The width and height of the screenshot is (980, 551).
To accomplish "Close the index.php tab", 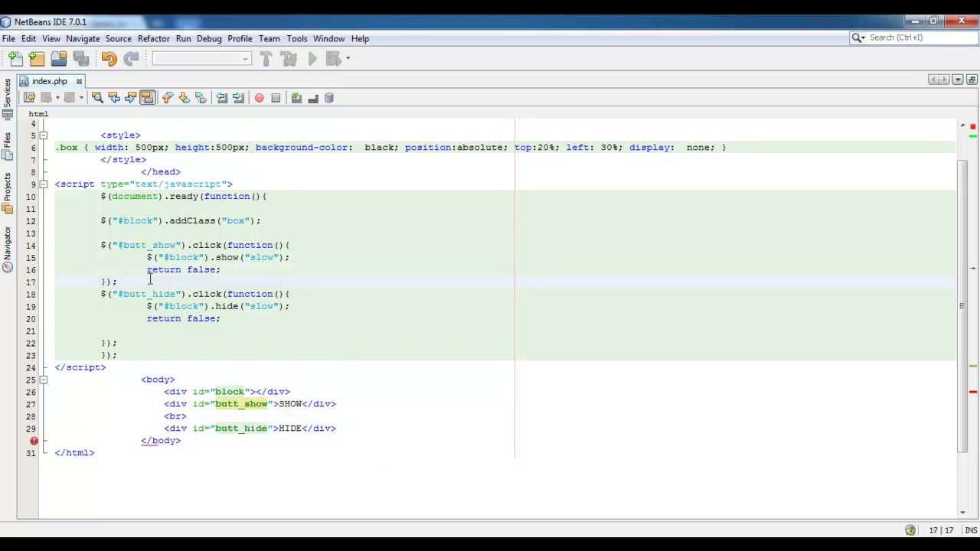I will tap(79, 81).
